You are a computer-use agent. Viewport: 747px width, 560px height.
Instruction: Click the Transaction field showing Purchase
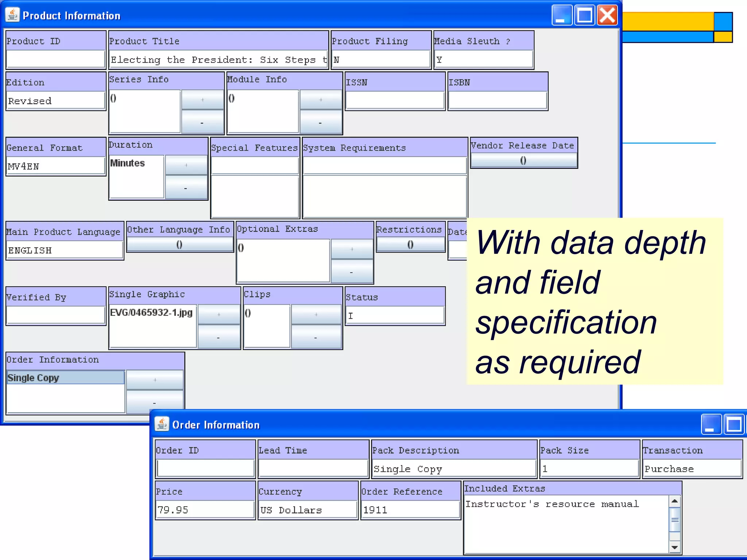click(692, 468)
